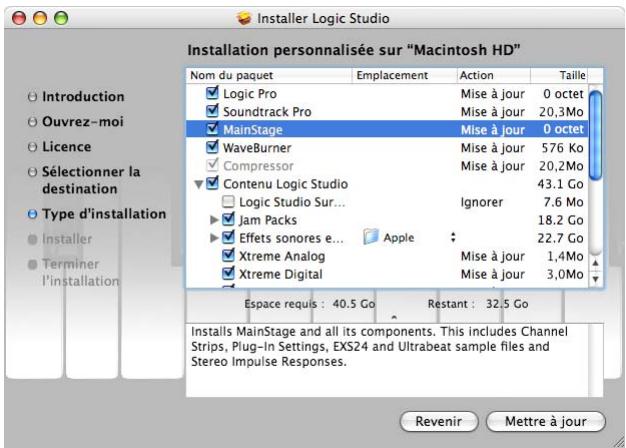Click the MainStage description text box
Image resolution: width=626 pixels, height=448 pixels.
coord(394,360)
